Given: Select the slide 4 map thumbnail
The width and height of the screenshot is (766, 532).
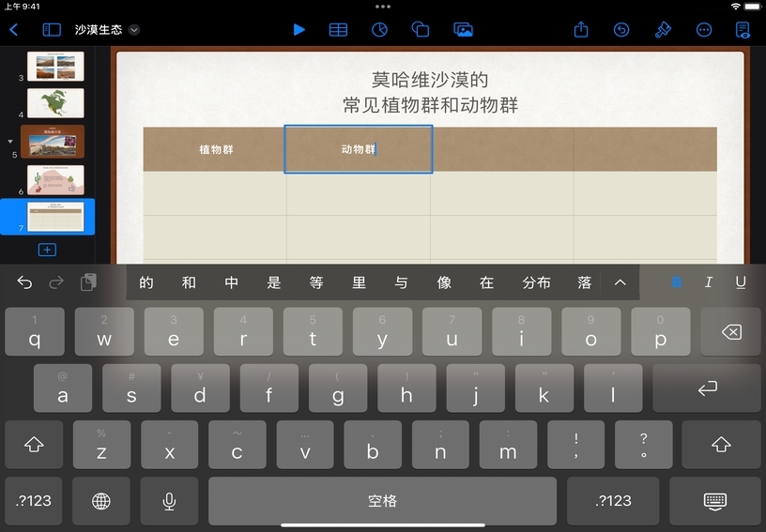Looking at the screenshot, I should 55,103.
